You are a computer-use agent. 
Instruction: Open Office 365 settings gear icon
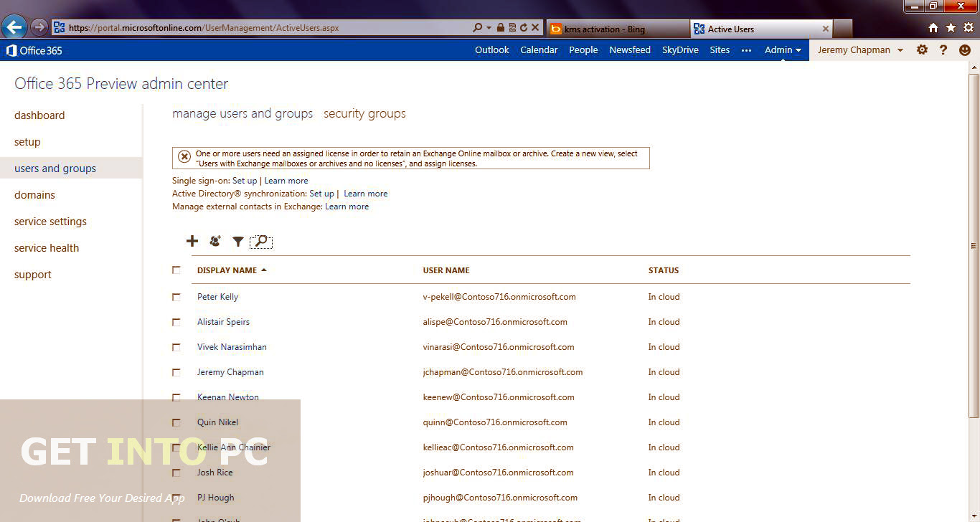(922, 50)
